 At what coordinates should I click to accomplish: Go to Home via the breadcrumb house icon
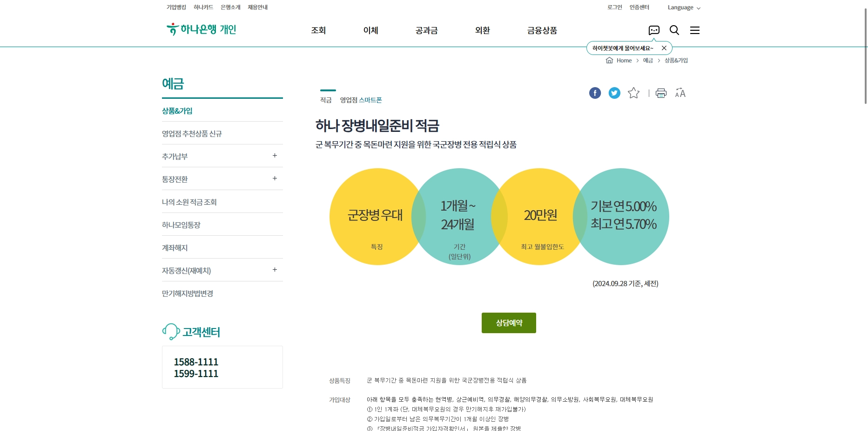tap(609, 61)
